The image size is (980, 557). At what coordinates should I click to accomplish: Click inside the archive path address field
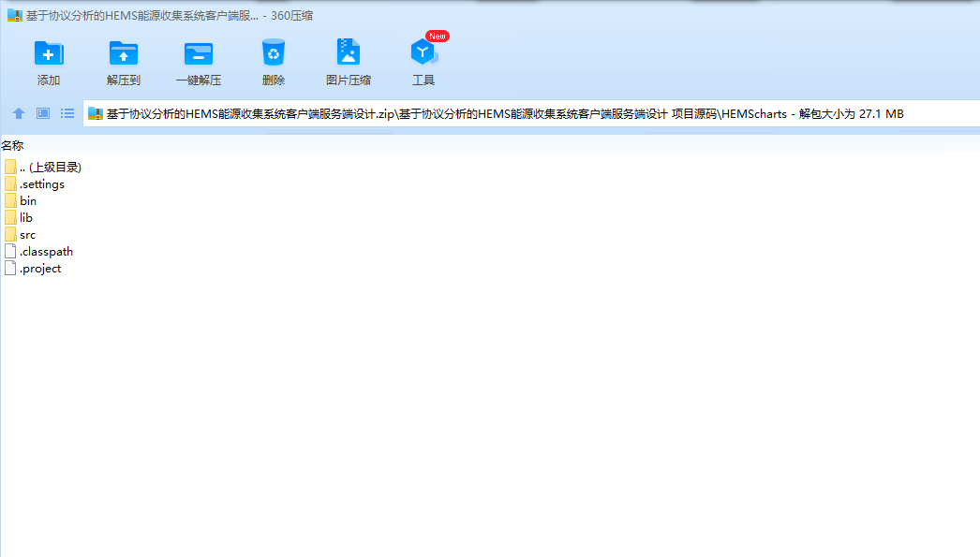tap(531, 113)
